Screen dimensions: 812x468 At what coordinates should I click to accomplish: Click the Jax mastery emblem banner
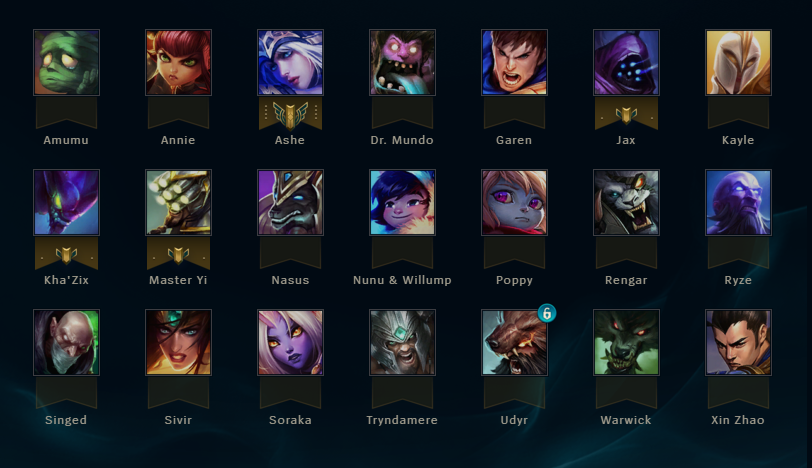(626, 114)
